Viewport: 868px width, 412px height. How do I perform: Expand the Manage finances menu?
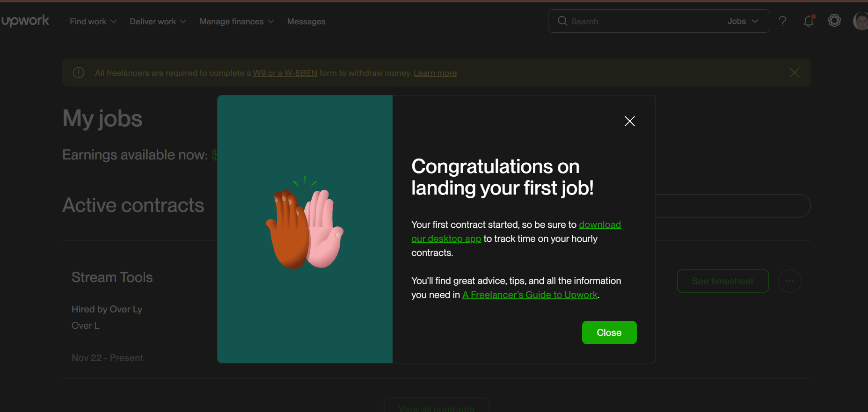[x=237, y=22]
